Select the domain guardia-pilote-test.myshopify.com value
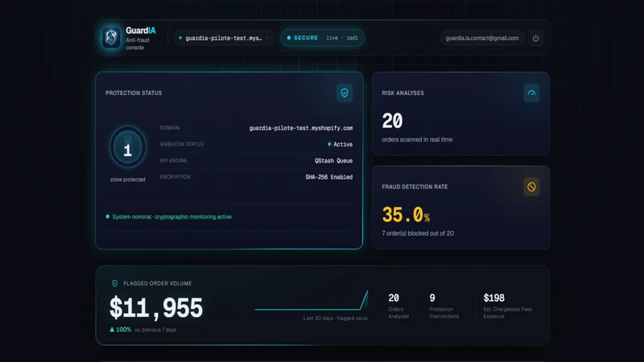Screen dimensions: 644x362 point(300,128)
